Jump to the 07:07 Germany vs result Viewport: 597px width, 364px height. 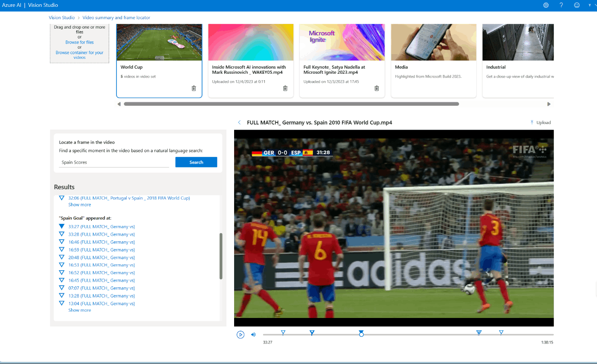tap(101, 288)
